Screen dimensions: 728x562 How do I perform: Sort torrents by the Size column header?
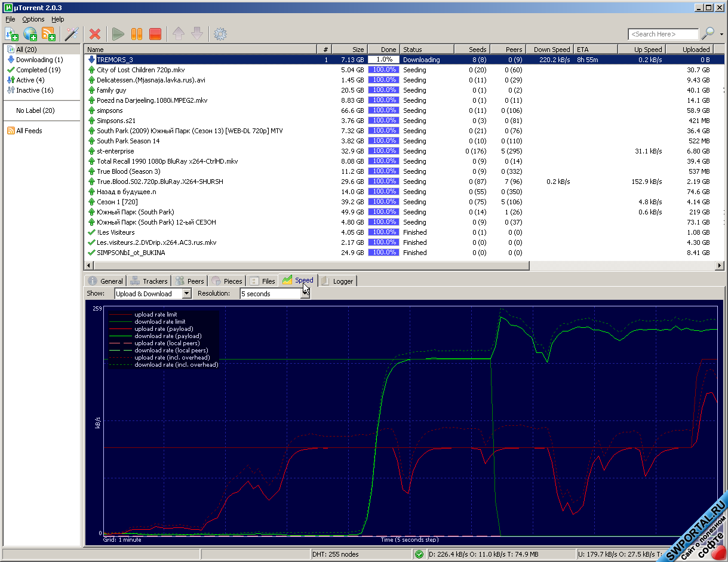tap(349, 50)
